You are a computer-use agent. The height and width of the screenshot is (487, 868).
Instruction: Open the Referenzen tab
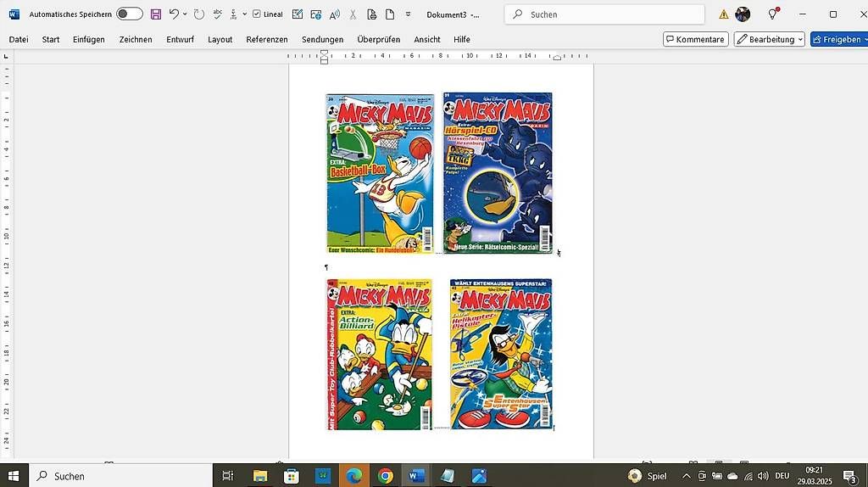[x=267, y=39]
